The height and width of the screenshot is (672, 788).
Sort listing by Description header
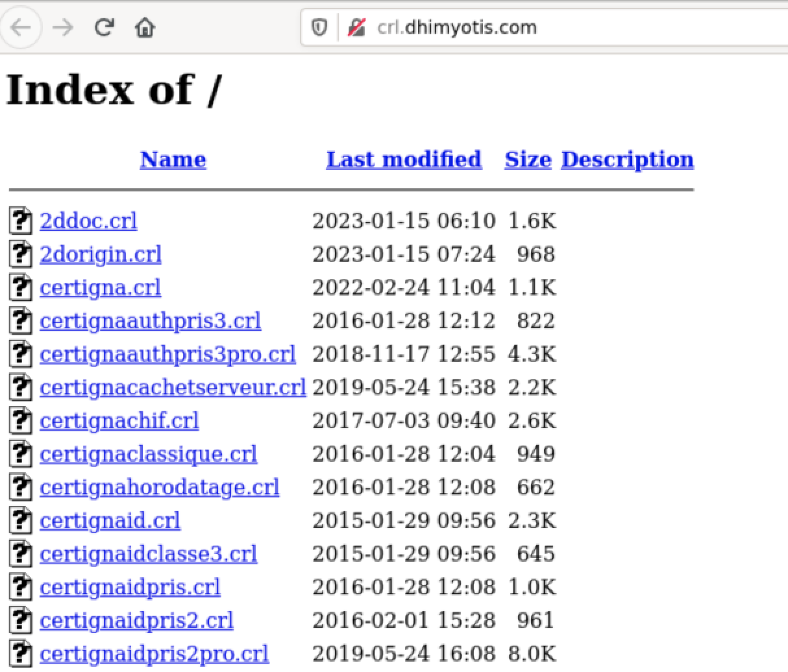tap(627, 160)
